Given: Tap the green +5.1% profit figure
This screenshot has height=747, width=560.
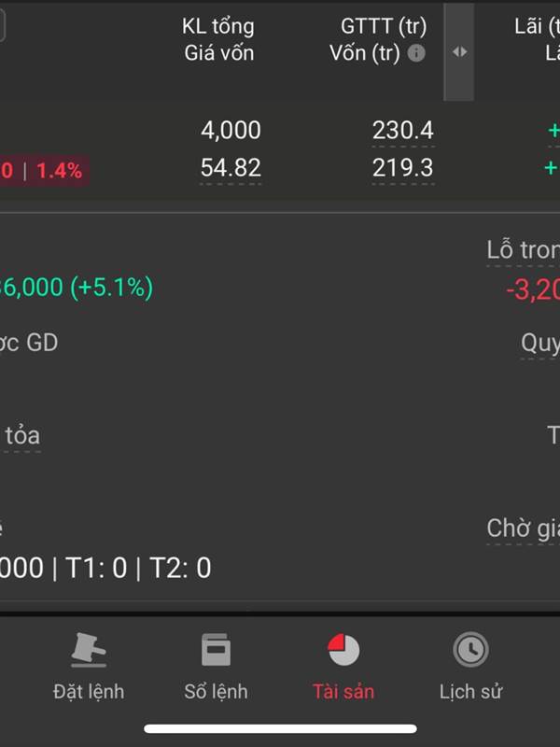Looking at the screenshot, I should (112, 288).
